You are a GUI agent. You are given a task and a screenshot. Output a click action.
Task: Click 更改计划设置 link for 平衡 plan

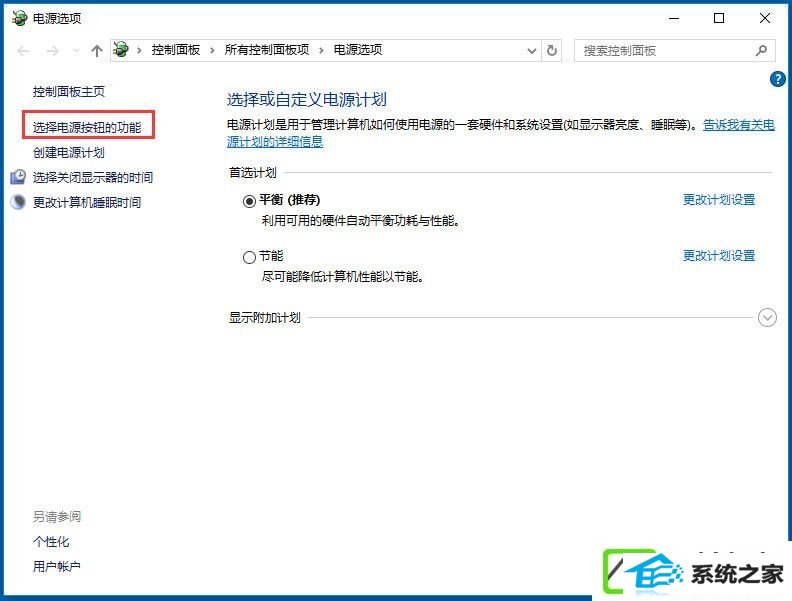click(719, 200)
